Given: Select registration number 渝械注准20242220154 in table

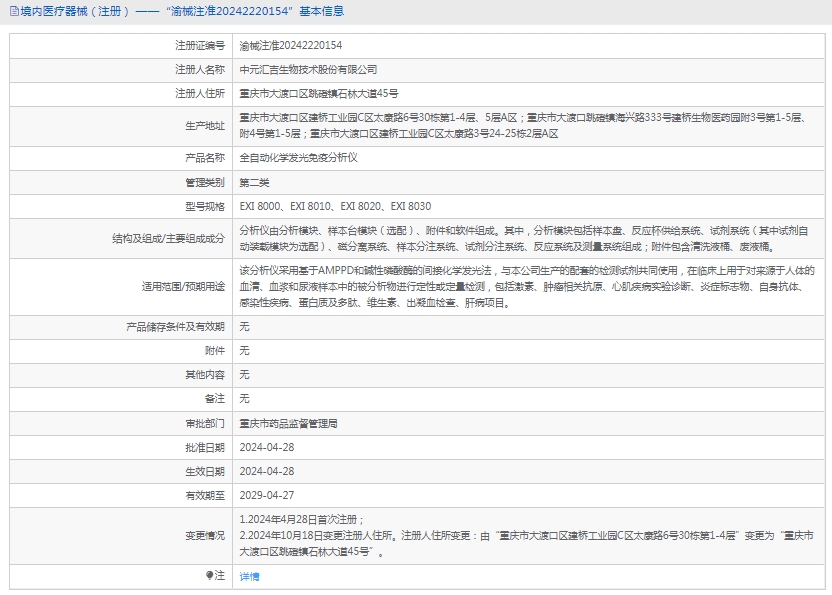Looking at the screenshot, I should (x=291, y=45).
